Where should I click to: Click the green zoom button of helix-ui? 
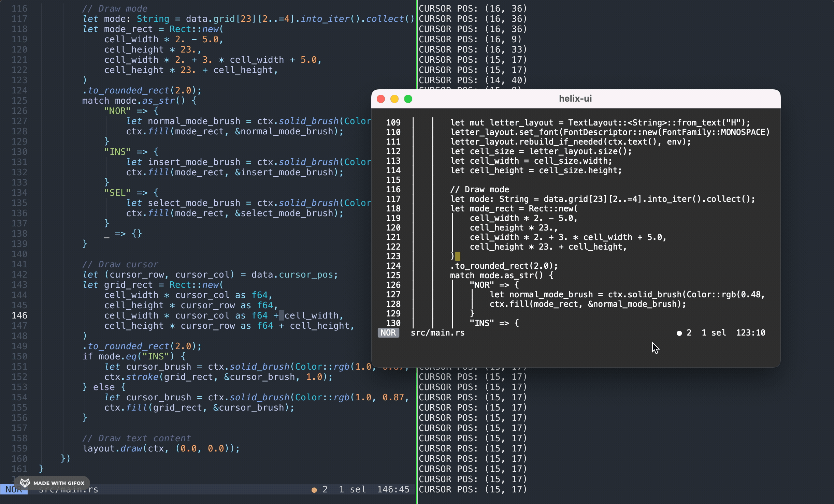click(x=408, y=99)
